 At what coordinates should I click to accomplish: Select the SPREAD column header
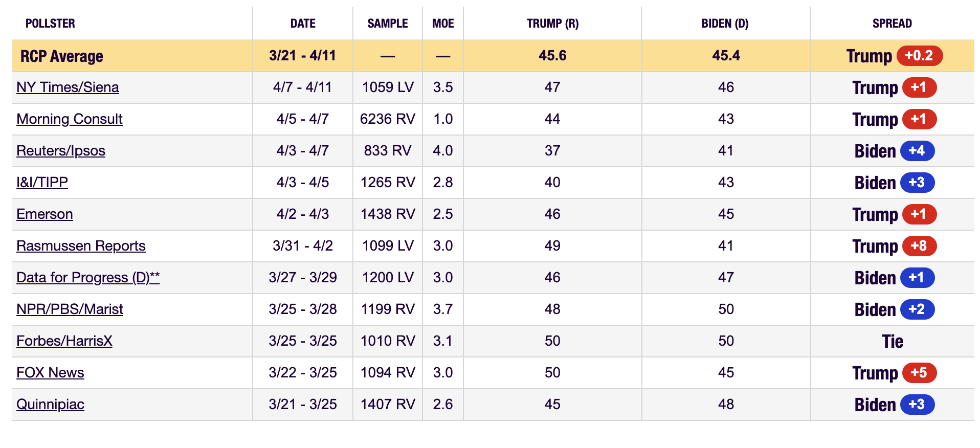892,24
